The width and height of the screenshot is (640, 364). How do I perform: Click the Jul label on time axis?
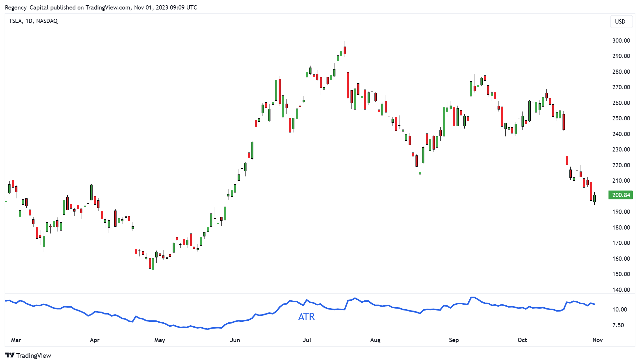click(x=307, y=340)
